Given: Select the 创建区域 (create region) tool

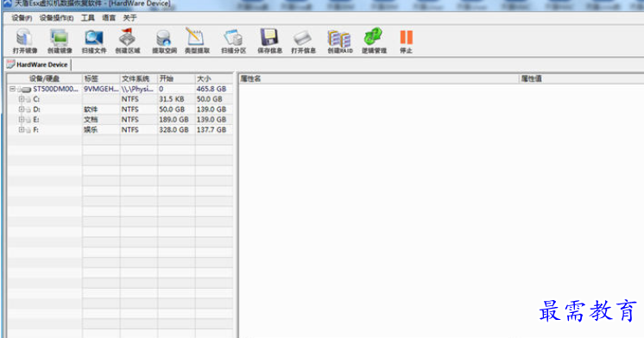Looking at the screenshot, I should [x=127, y=41].
